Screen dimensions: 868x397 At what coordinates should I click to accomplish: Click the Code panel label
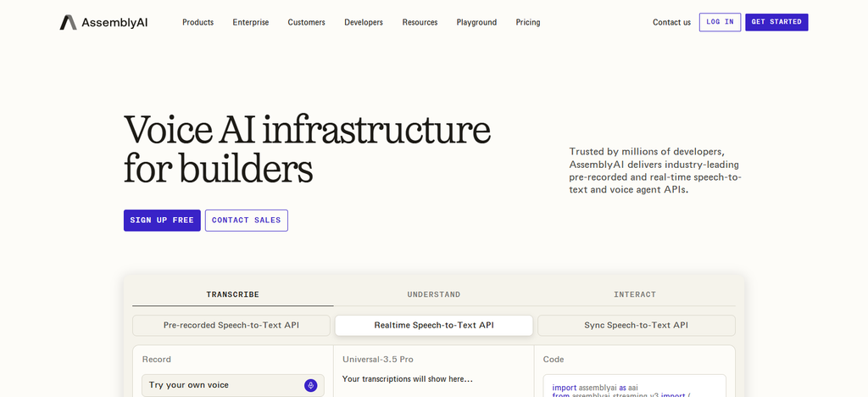pyautogui.click(x=554, y=360)
